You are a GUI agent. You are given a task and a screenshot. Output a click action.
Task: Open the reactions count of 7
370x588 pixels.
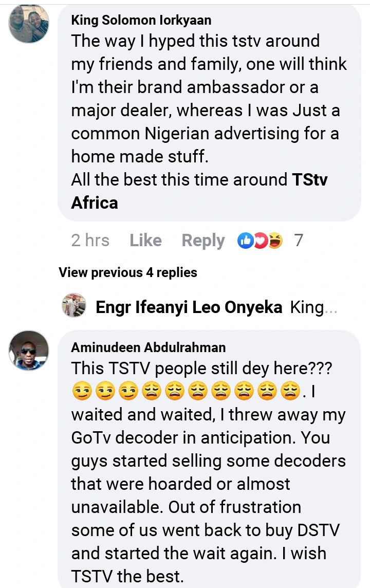tap(299, 240)
